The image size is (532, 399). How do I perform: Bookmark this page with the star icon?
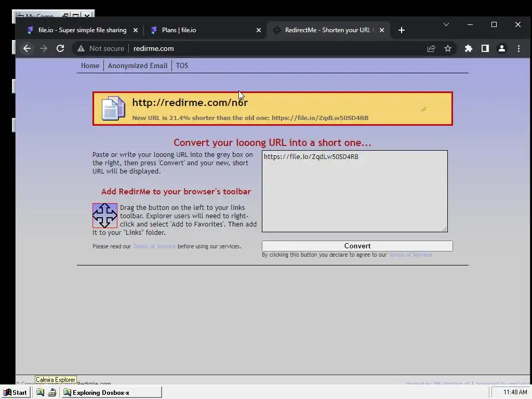click(x=448, y=48)
